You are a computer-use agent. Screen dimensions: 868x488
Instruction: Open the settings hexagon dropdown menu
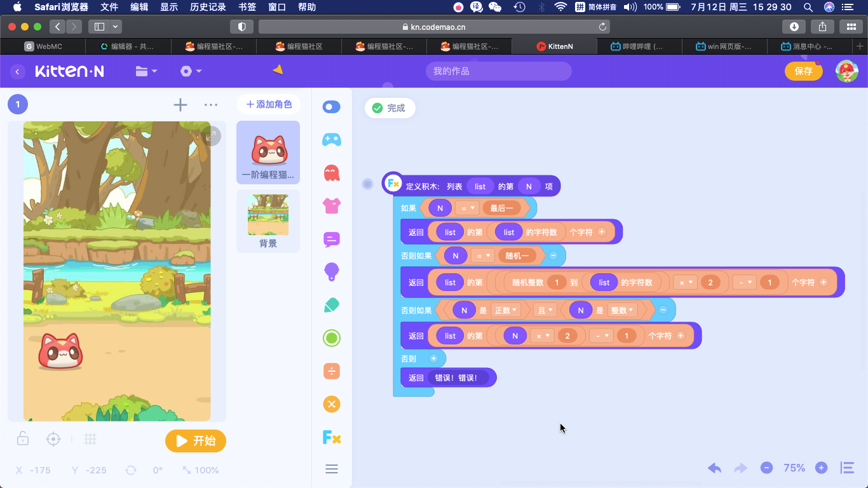tap(191, 71)
